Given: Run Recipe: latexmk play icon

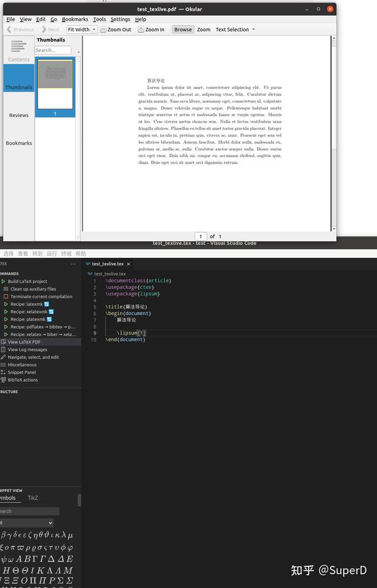Looking at the screenshot, I should [6, 304].
